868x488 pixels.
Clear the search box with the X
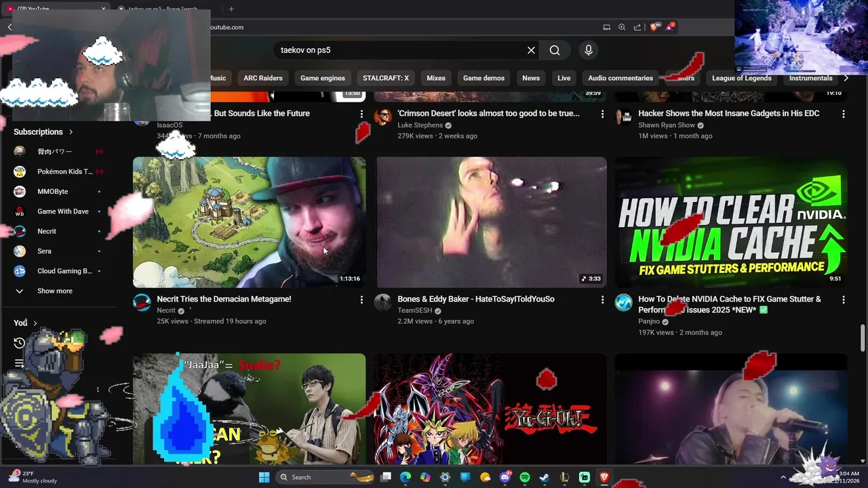531,50
